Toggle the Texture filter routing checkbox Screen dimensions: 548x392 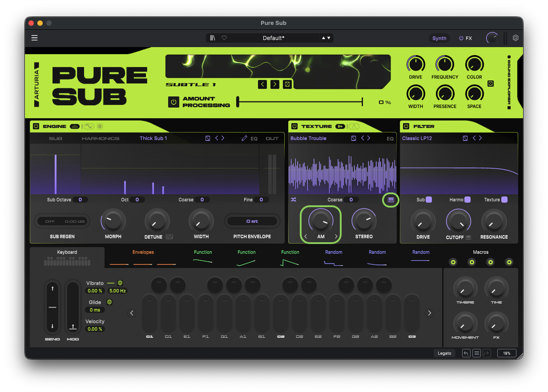(x=504, y=200)
